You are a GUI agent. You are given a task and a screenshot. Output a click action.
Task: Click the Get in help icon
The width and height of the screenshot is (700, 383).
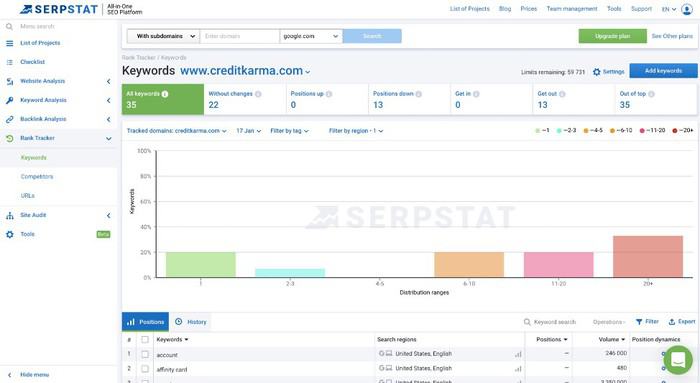476,94
